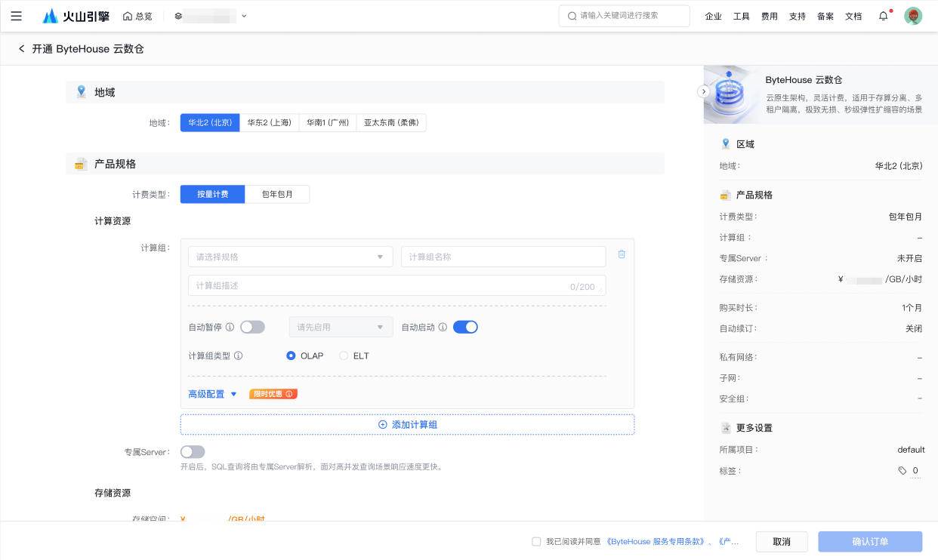Screen dimensions: 938x560
Task: Choose 按量计费 billing type
Action: 212,194
